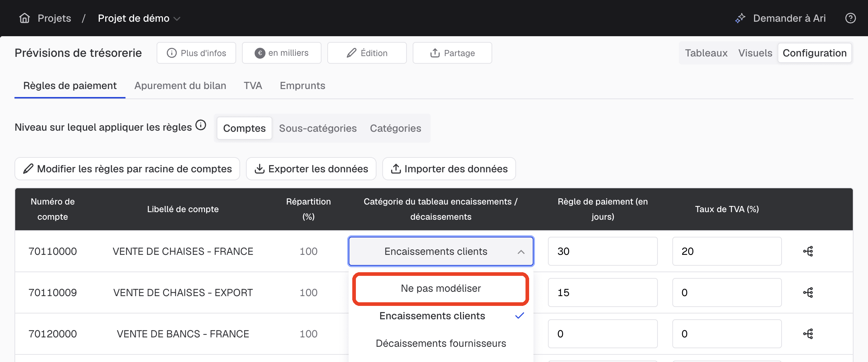This screenshot has width=868, height=362.
Task: Switch to Apurement du bilan tab
Action: point(180,86)
